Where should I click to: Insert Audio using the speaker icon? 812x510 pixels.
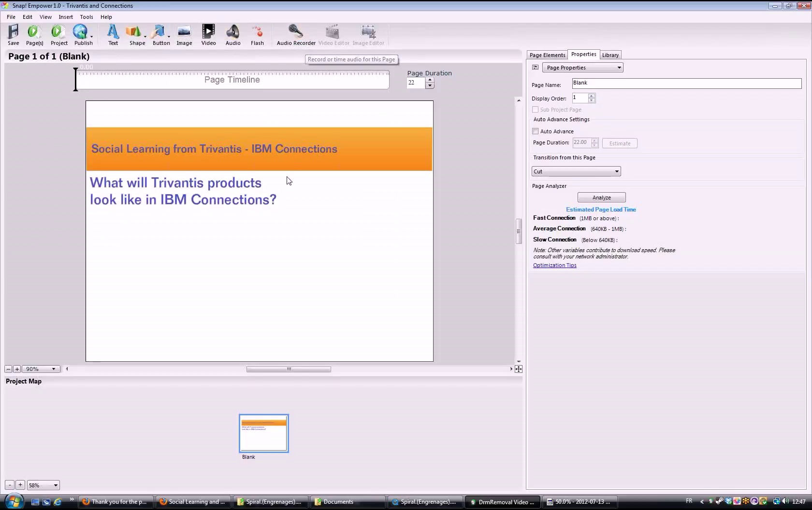[232, 32]
